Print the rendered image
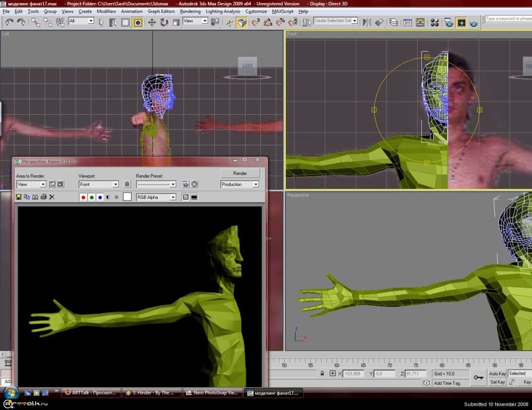Image resolution: width=532 pixels, height=410 pixels. click(44, 197)
